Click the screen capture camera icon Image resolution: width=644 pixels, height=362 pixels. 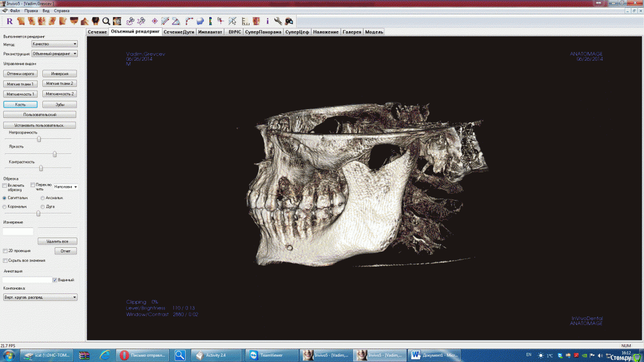[288, 21]
